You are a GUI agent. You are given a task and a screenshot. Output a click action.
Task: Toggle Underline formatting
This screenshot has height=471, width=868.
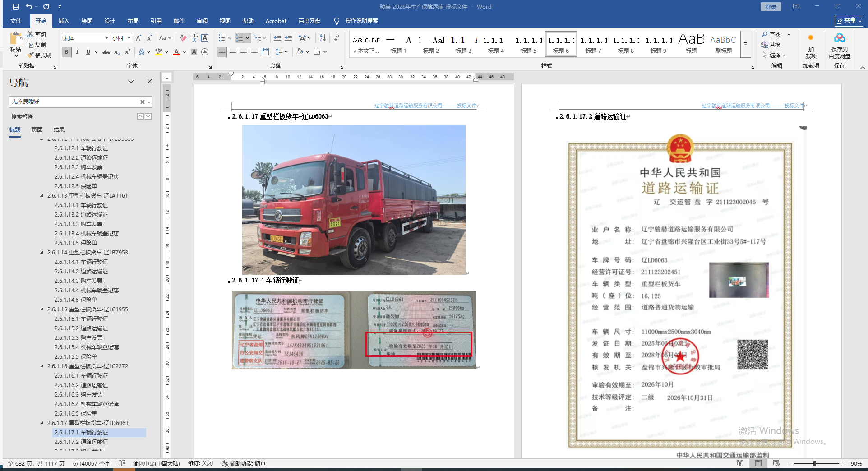point(88,52)
